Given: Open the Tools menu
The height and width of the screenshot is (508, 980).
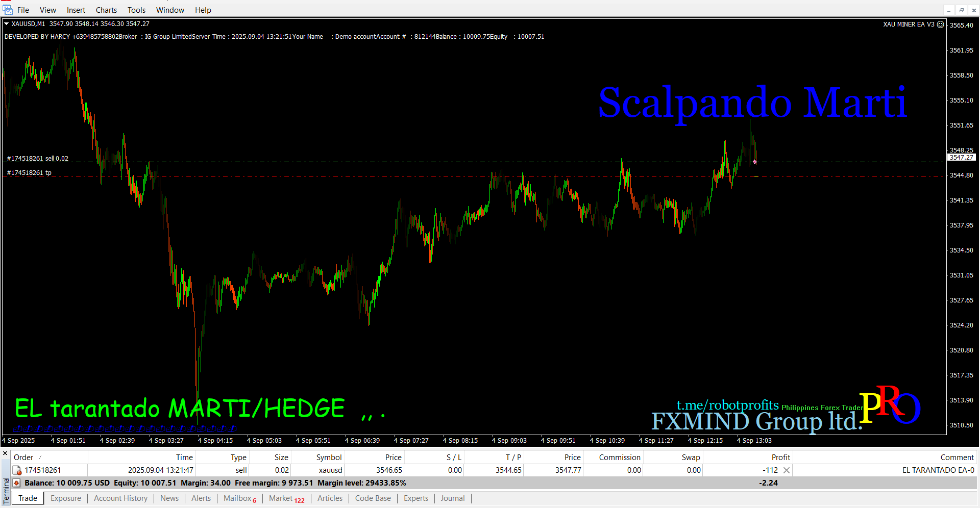Looking at the screenshot, I should 136,10.
